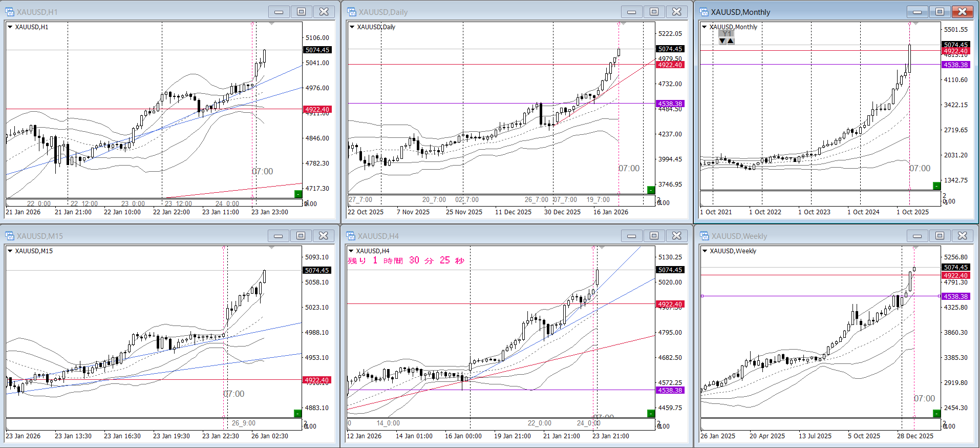This screenshot has width=980, height=448.
Task: Click the XAUUSD,Weekly window title icon
Action: [705, 236]
